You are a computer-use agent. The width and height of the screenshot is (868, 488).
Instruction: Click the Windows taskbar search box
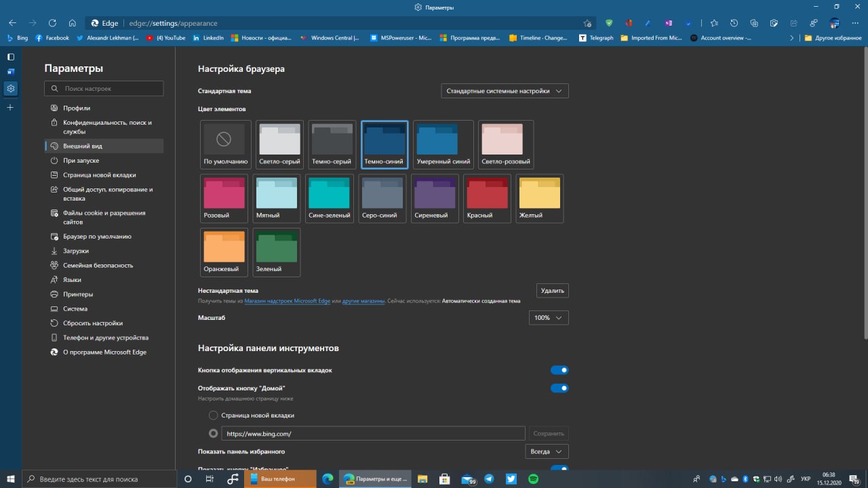tap(98, 479)
